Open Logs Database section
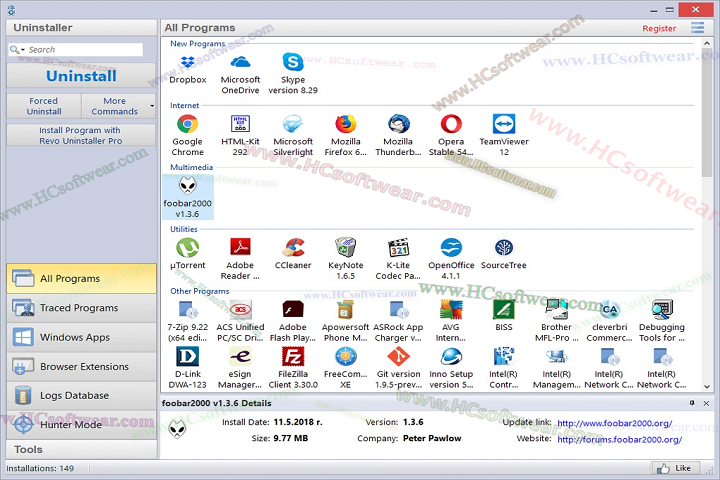The width and height of the screenshot is (720, 480). (81, 395)
